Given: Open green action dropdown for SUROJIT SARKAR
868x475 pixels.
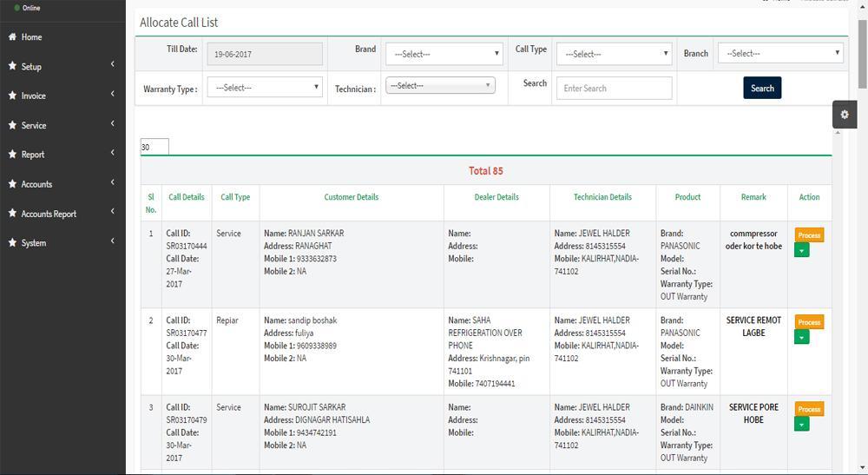Looking at the screenshot, I should (x=801, y=424).
